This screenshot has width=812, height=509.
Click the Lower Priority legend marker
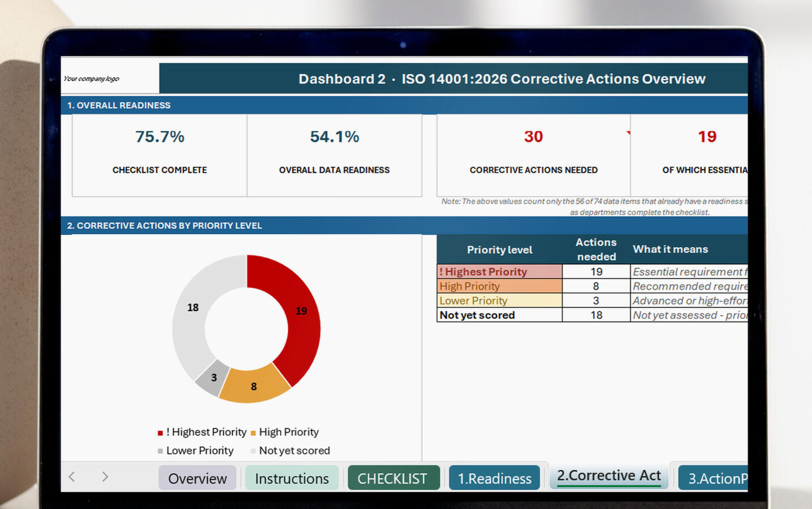[x=160, y=451]
